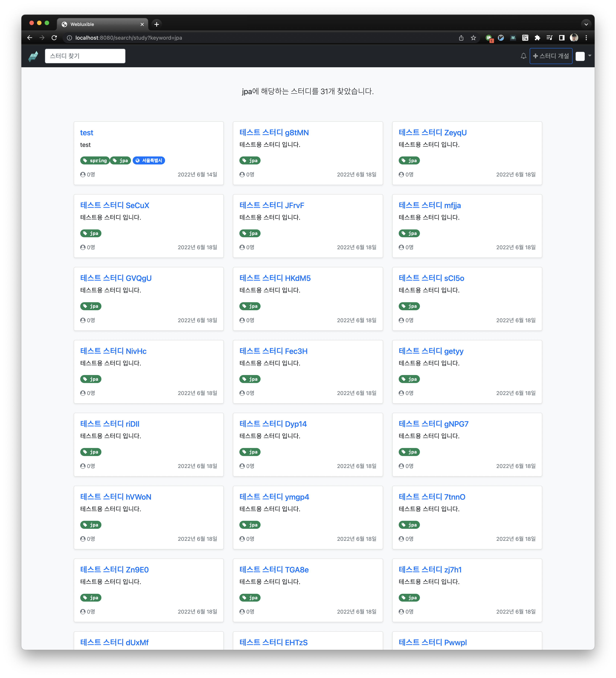
Task: Toggle the browser side panel
Action: click(561, 38)
